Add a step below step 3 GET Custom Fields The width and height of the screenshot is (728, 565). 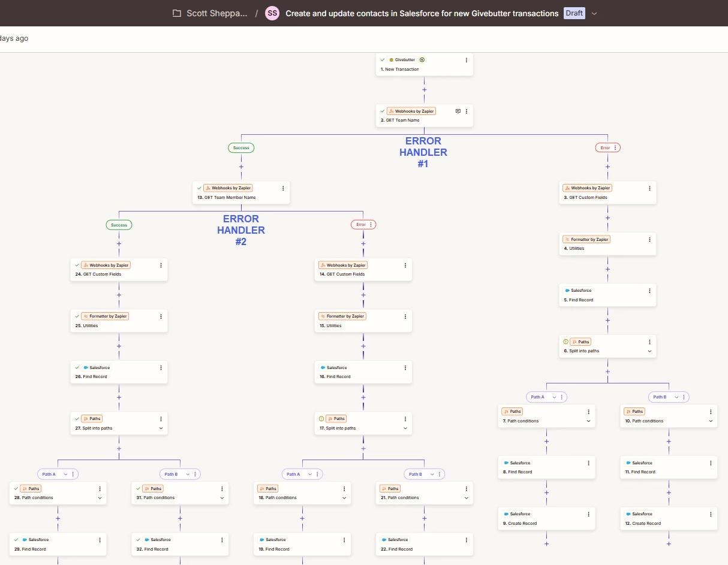tap(607, 218)
